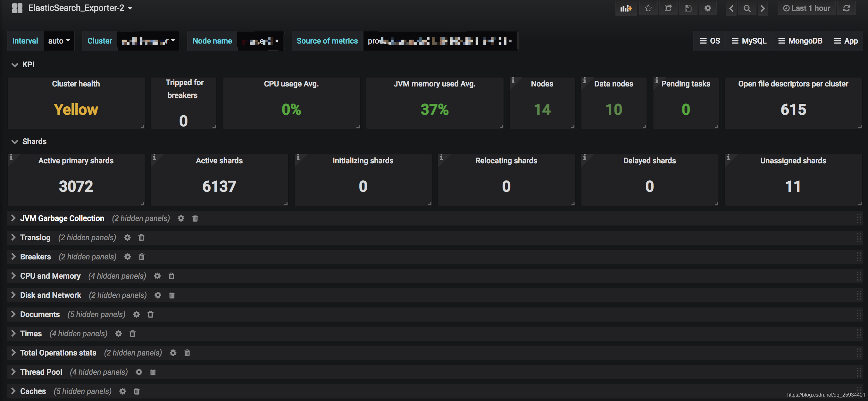Delete the CPU and Memory row
The image size is (868, 401).
(171, 276)
